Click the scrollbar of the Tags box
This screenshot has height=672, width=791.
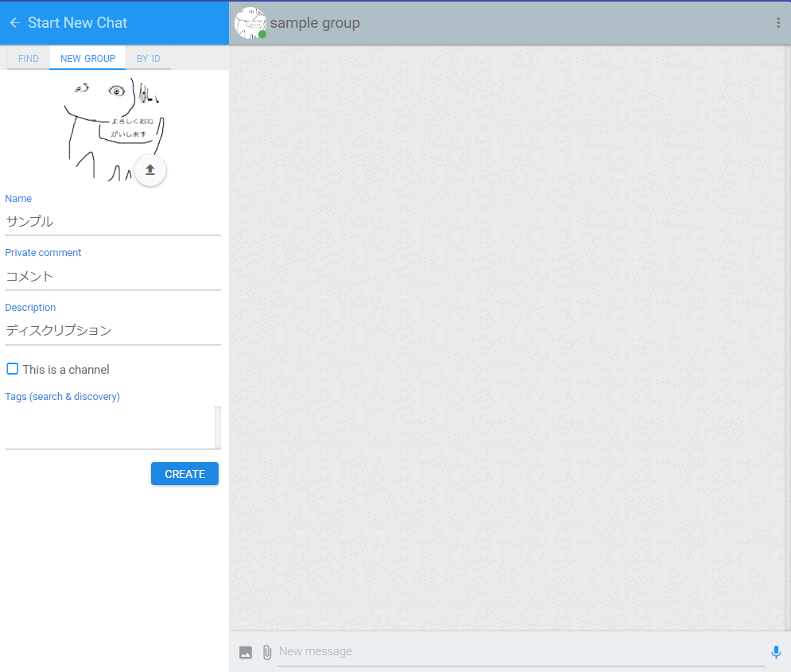(218, 428)
